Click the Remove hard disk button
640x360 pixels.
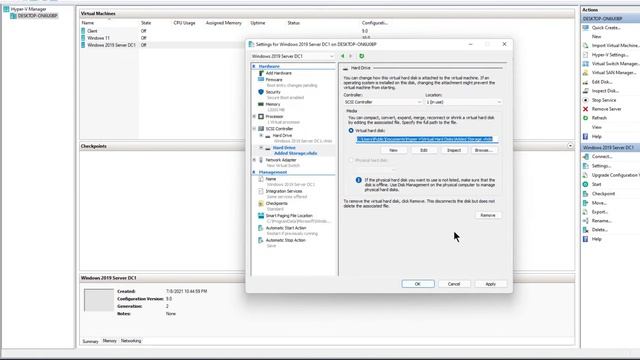(x=488, y=215)
